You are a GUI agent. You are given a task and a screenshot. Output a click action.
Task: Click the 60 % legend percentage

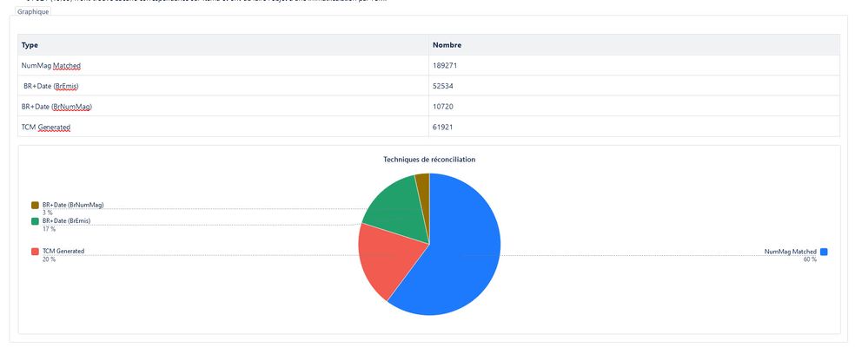[810, 259]
